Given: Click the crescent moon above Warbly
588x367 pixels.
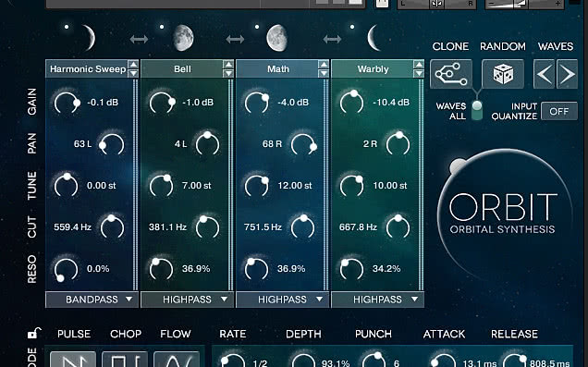Looking at the screenshot, I should click(374, 38).
